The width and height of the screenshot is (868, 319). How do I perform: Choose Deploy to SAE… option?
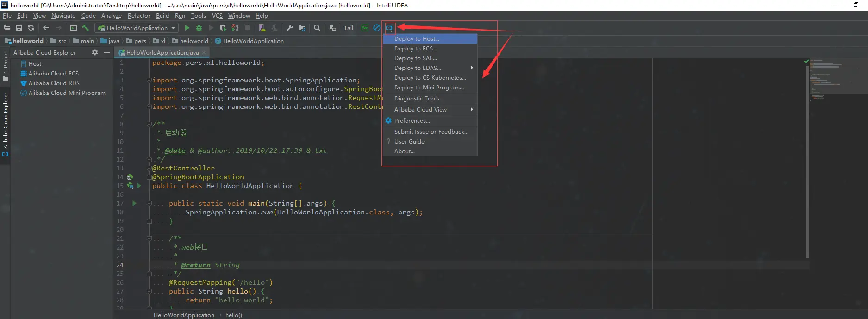tap(430, 58)
